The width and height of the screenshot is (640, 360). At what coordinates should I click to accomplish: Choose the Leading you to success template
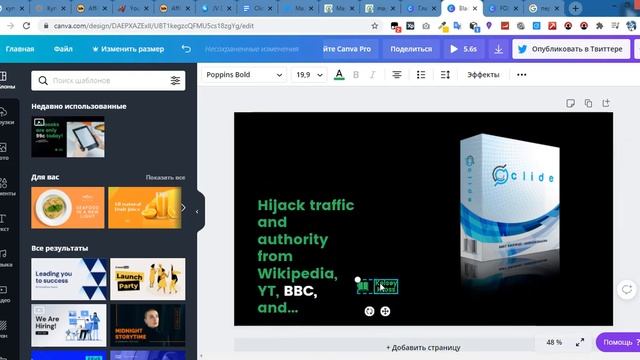pyautogui.click(x=69, y=279)
